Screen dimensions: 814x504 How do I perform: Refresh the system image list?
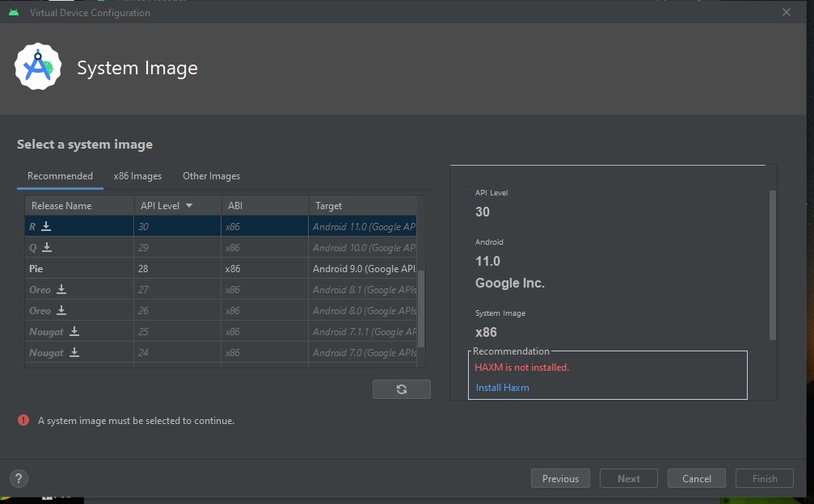(x=402, y=389)
